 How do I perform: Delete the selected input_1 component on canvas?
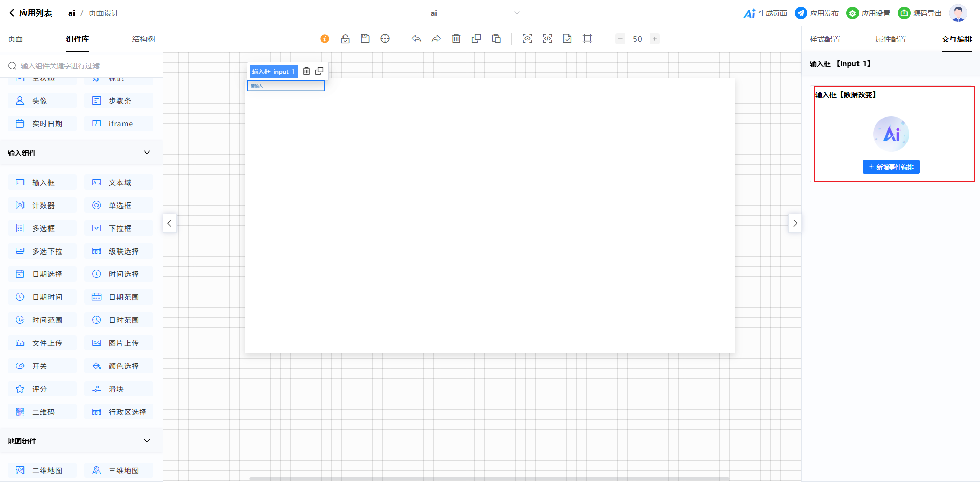(x=306, y=71)
